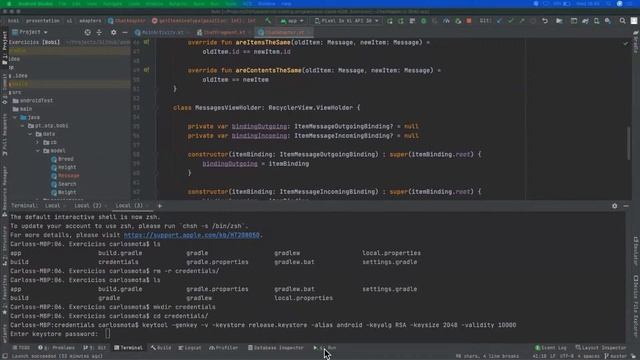This screenshot has width=640, height=360.
Task: Open the Problems tool window button
Action: tap(56, 348)
